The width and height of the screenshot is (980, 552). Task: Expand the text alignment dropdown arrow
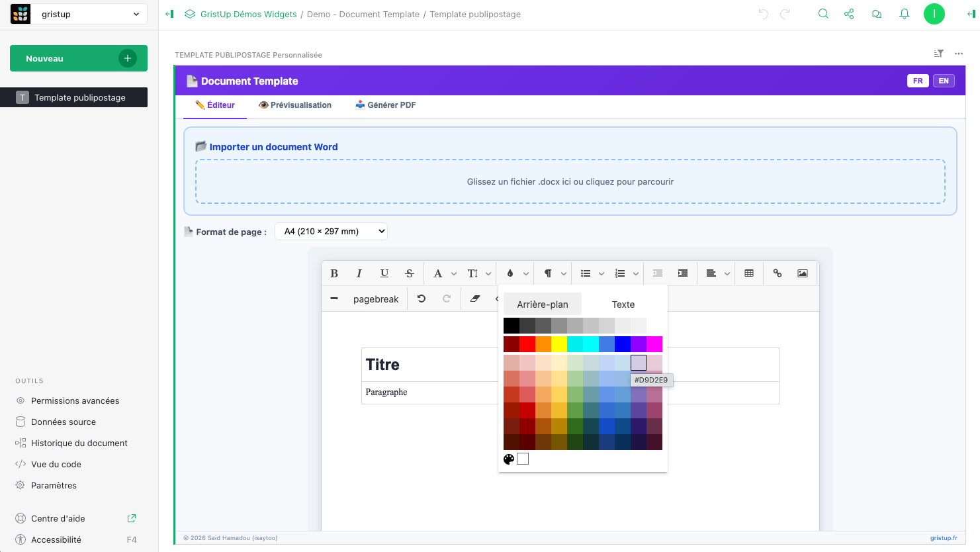pyautogui.click(x=727, y=273)
